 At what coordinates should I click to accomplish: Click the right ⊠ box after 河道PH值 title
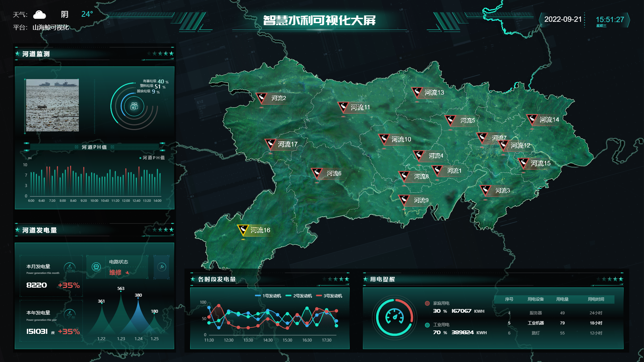[x=113, y=147]
